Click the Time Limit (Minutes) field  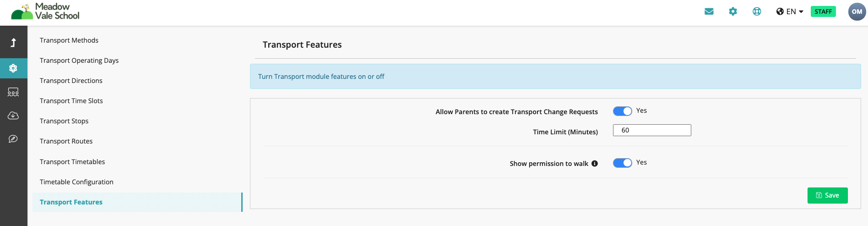coord(652,130)
